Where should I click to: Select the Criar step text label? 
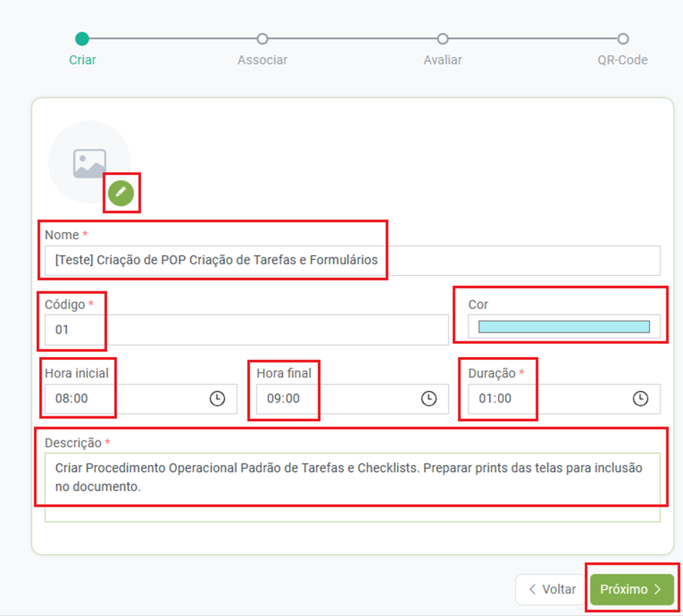point(82,60)
